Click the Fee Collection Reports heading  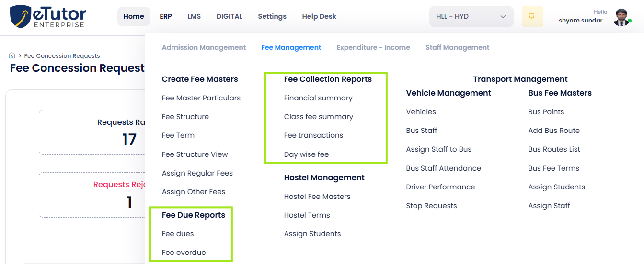(x=328, y=79)
